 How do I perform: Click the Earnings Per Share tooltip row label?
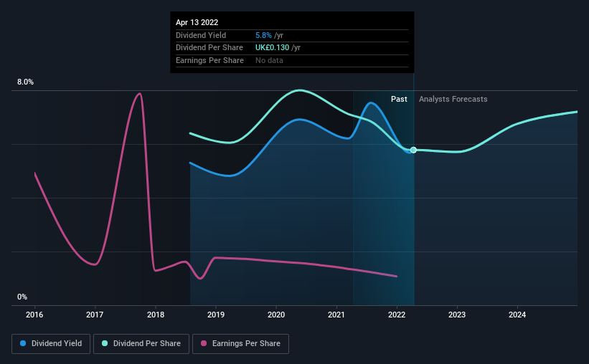(209, 60)
